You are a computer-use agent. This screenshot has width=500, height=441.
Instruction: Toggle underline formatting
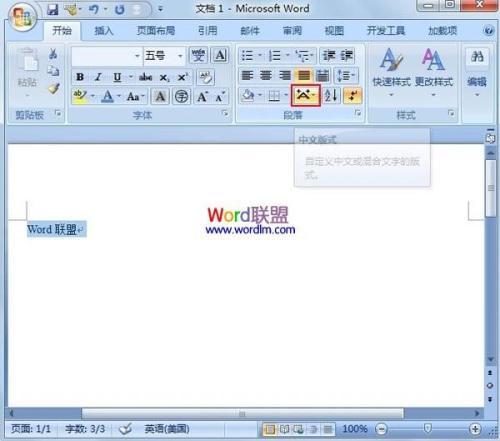point(117,77)
